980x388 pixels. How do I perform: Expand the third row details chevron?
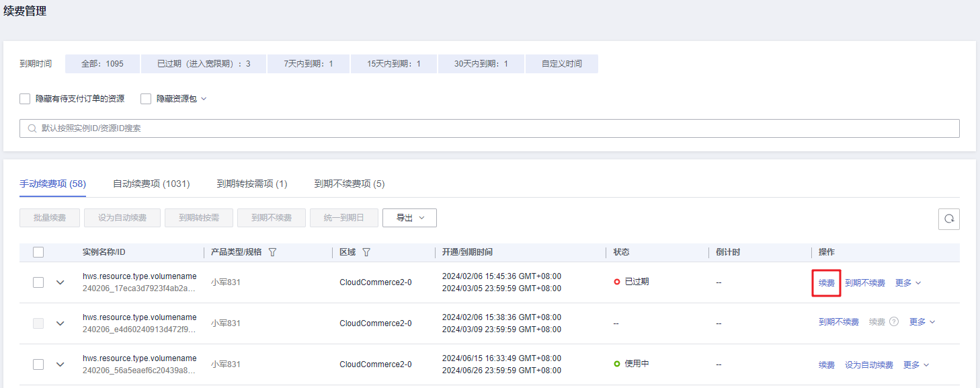(60, 364)
